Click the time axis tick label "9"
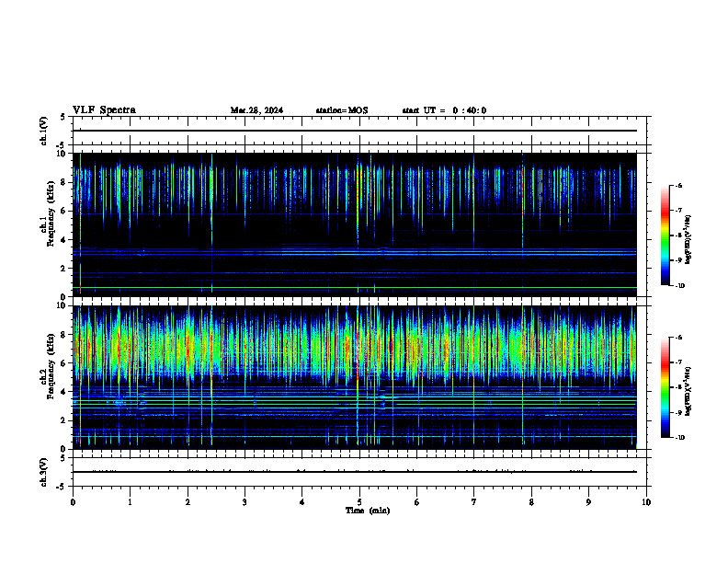The image size is (728, 563). point(588,502)
